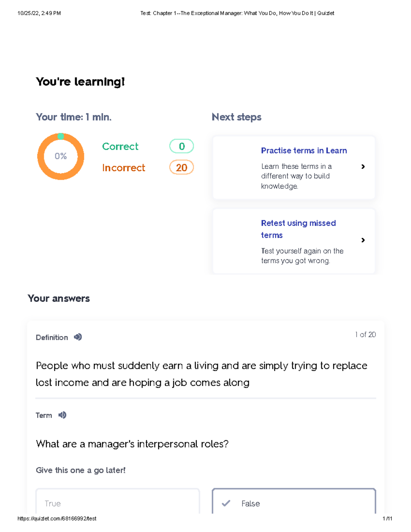Click the Correct count badge showing 0

(x=182, y=146)
